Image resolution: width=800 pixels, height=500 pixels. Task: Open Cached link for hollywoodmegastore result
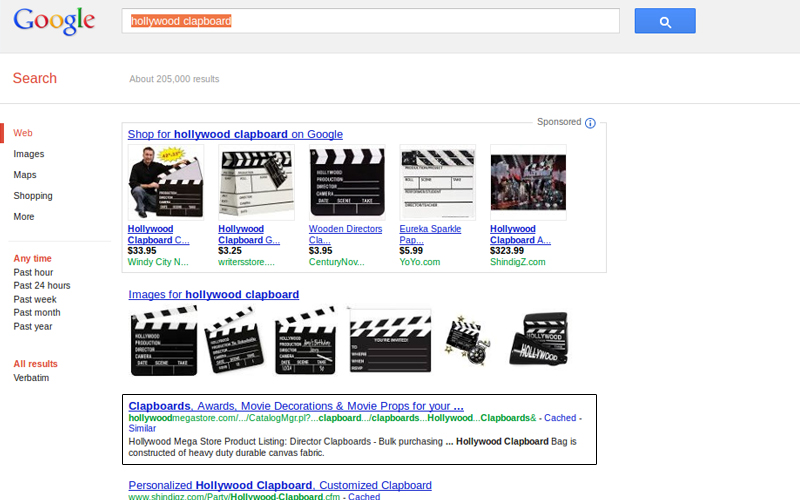coord(560,418)
